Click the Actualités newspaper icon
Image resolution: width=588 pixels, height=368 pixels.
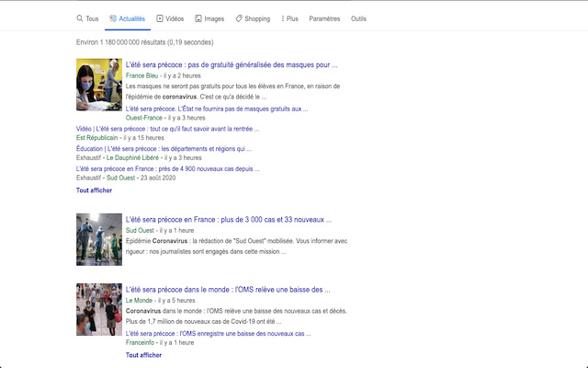coord(113,18)
